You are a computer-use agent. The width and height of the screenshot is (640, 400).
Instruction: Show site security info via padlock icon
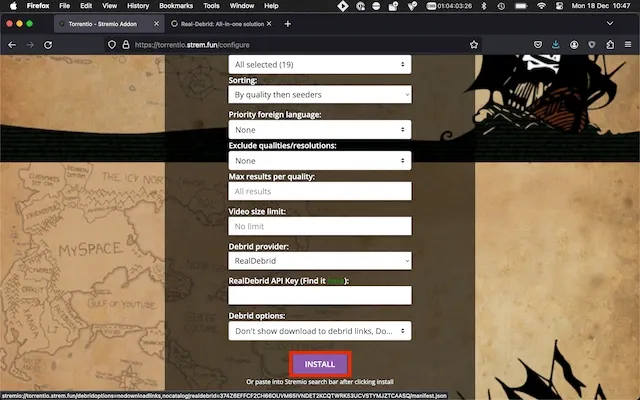126,45
